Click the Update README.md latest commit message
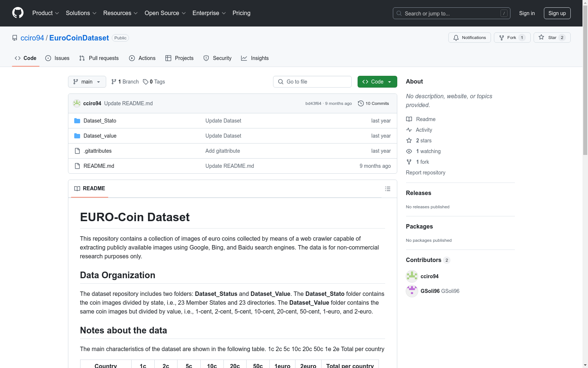The image size is (588, 368). 129,103
